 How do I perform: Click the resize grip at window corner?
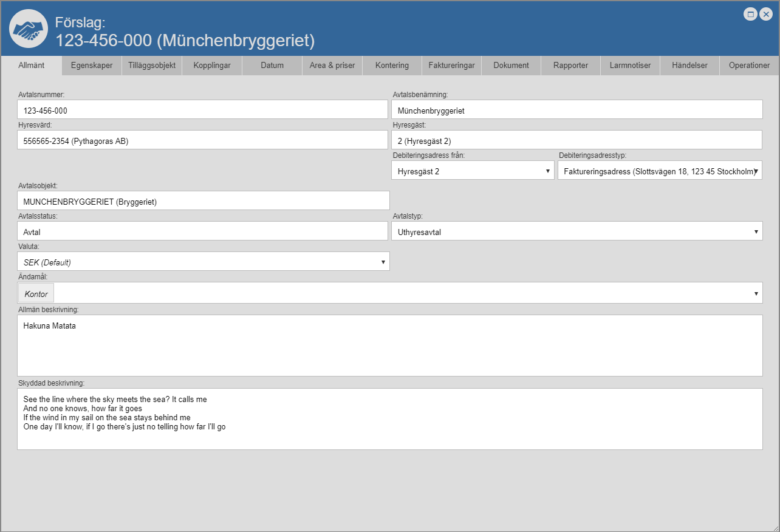click(x=775, y=527)
